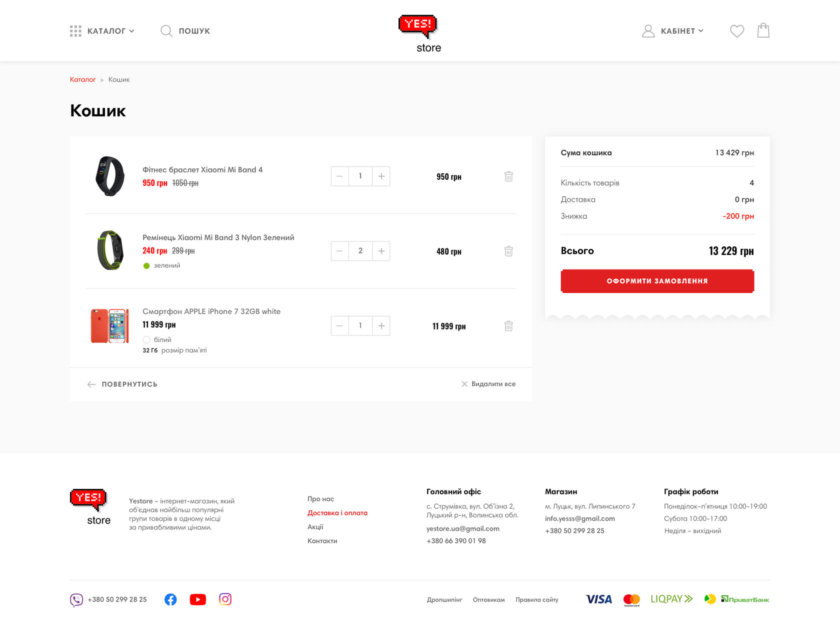
Task: Click the user account icon
Action: click(x=648, y=31)
